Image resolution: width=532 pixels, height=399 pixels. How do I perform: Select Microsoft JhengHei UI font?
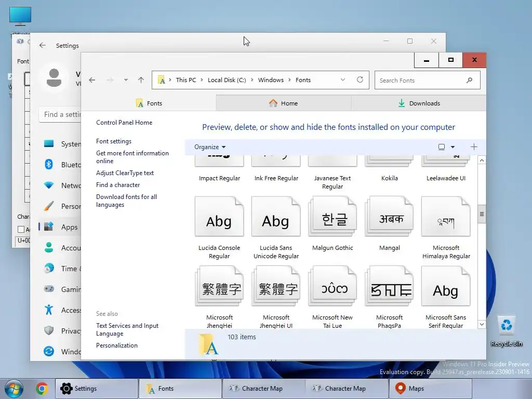pos(276,297)
